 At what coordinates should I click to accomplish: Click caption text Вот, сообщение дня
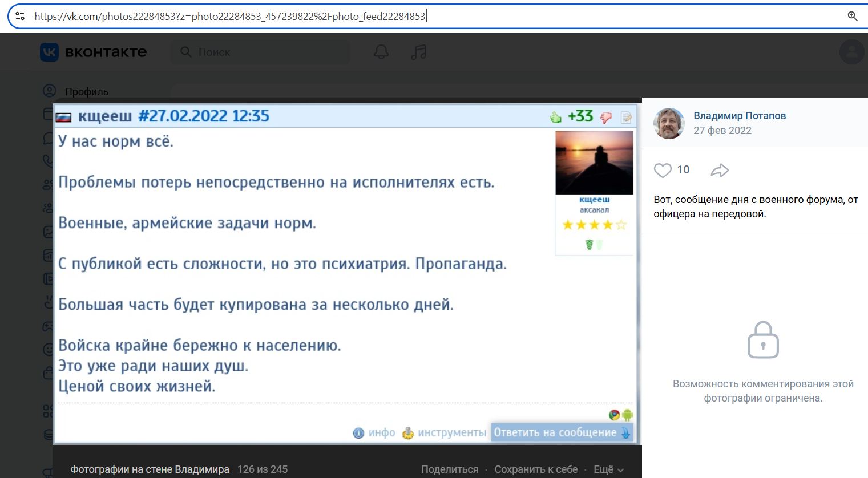[756, 207]
